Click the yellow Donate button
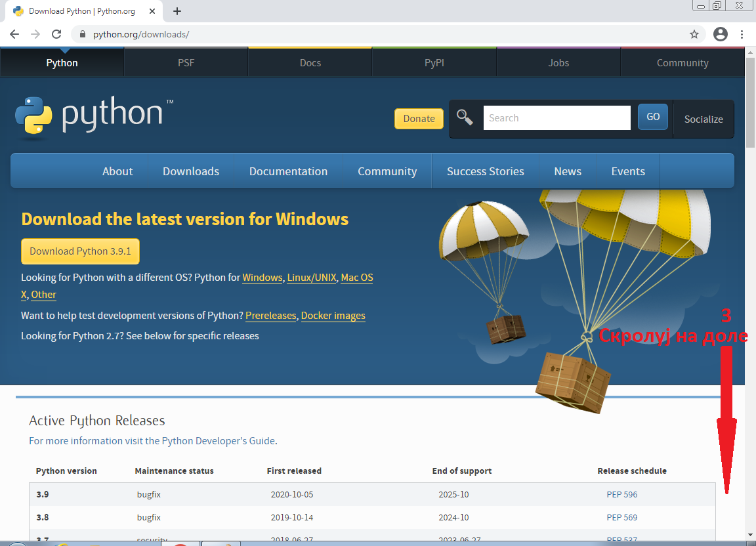This screenshot has width=756, height=546. pyautogui.click(x=419, y=119)
